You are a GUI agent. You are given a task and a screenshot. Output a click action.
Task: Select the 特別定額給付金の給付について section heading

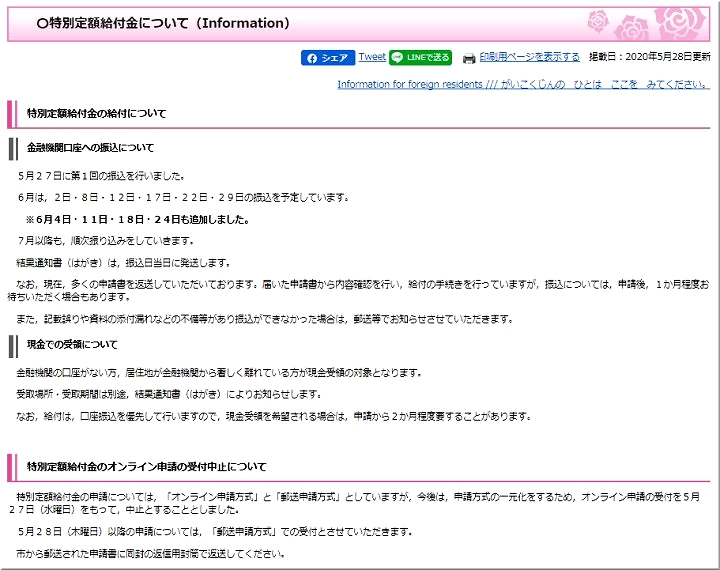[97, 114]
